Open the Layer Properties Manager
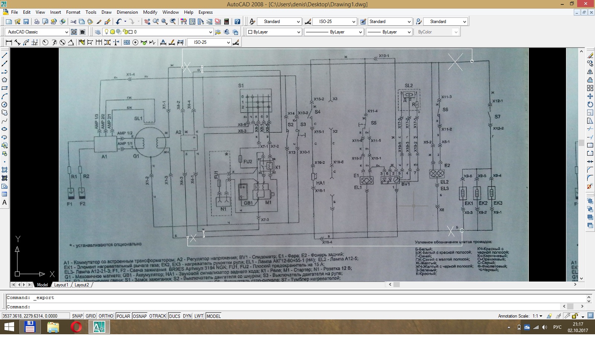 click(x=97, y=32)
